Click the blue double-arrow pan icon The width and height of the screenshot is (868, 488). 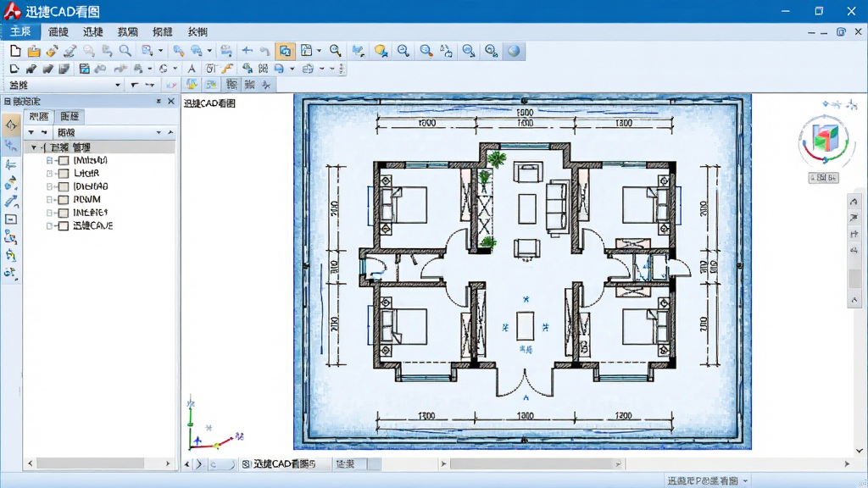(248, 51)
